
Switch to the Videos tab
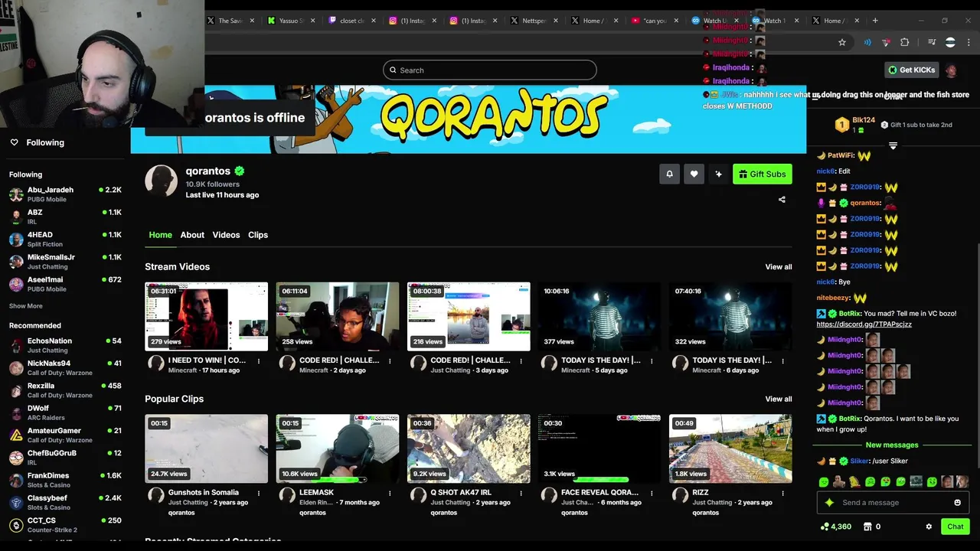[226, 235]
